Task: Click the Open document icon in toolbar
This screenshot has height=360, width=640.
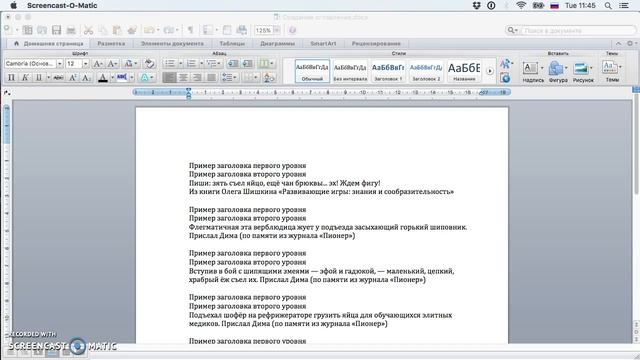Action: (x=42, y=30)
